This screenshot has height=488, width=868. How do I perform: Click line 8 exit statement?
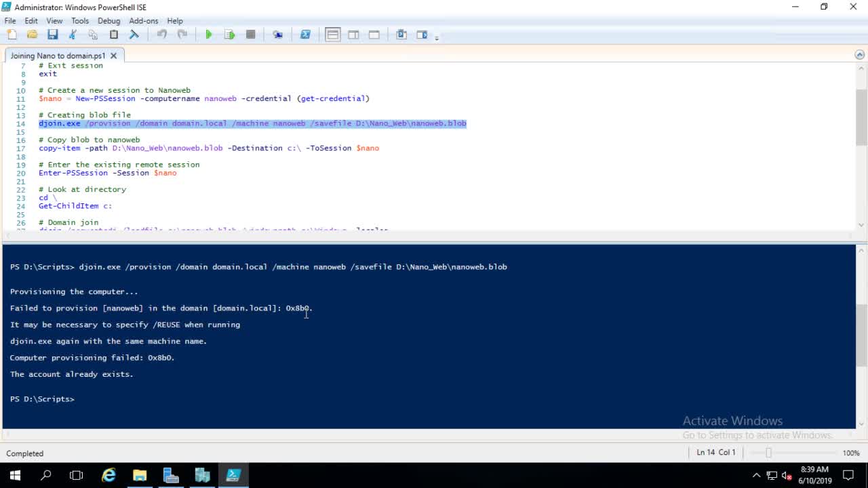pyautogui.click(x=47, y=74)
